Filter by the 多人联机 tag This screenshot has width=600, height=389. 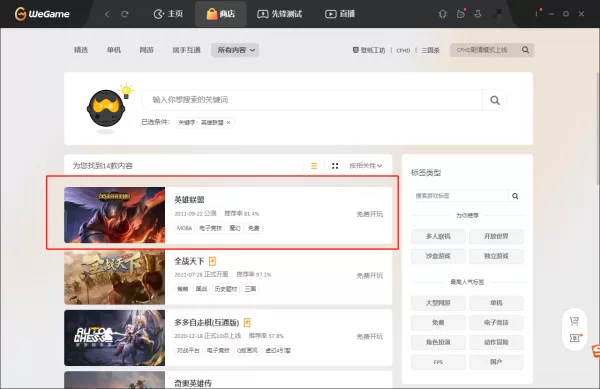[438, 236]
